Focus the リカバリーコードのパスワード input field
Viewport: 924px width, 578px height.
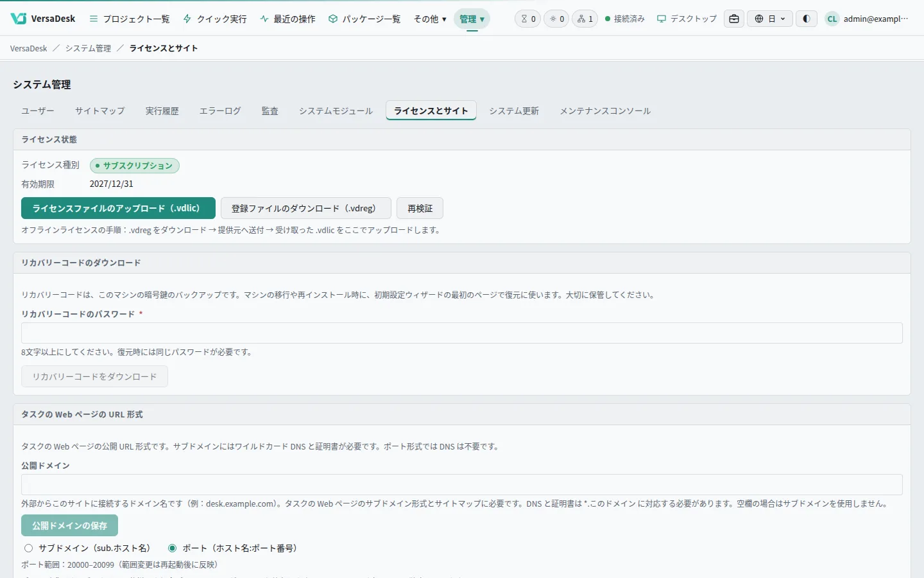462,333
